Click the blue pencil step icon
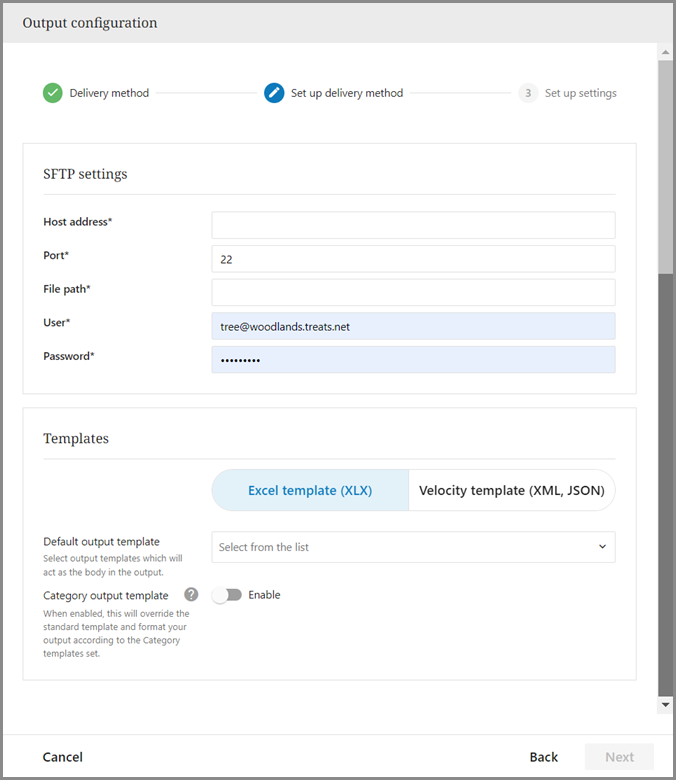The height and width of the screenshot is (780, 676). click(x=274, y=93)
